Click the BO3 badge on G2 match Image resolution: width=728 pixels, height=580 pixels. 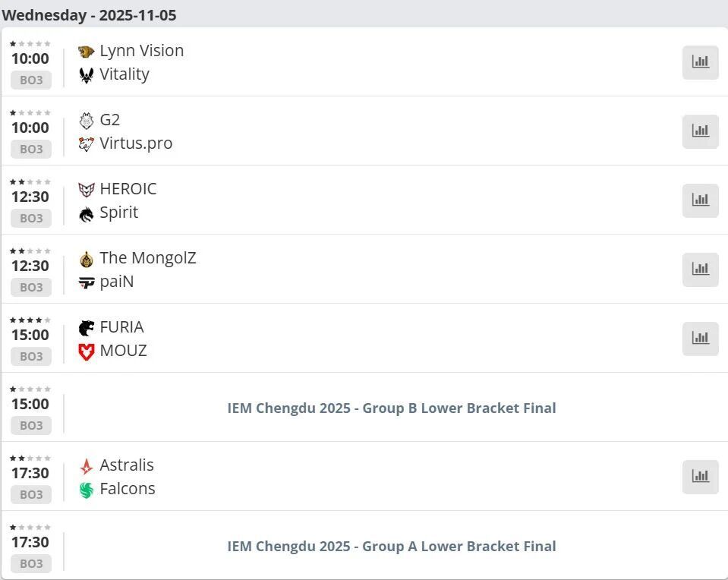[31, 149]
